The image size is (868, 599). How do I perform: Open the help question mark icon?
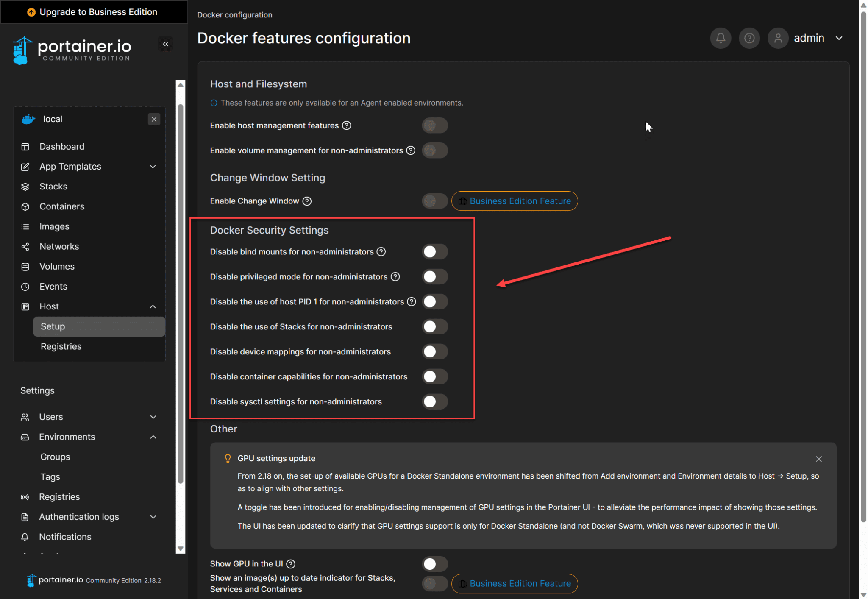tap(749, 38)
